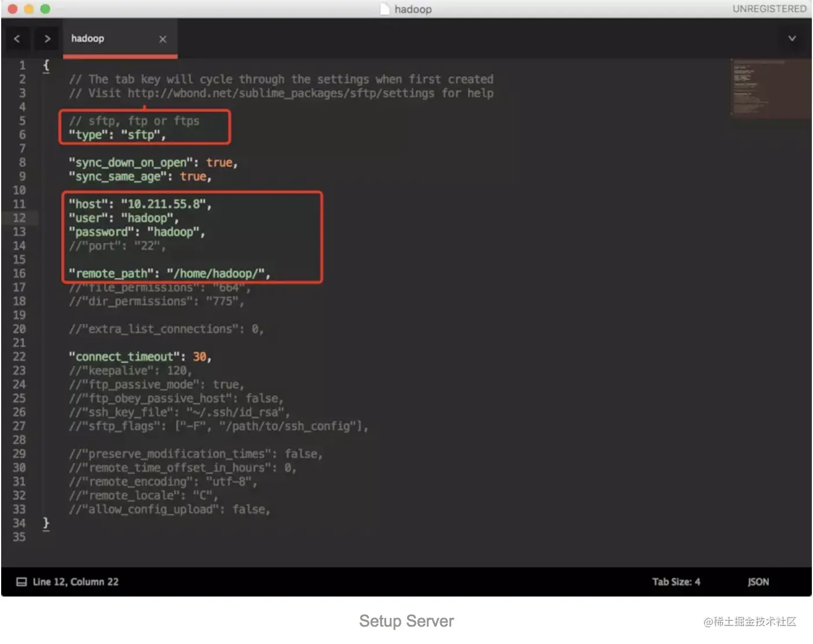This screenshot has width=813, height=644.
Task: Click the commented "keepalive": 120 line
Action: 130,371
